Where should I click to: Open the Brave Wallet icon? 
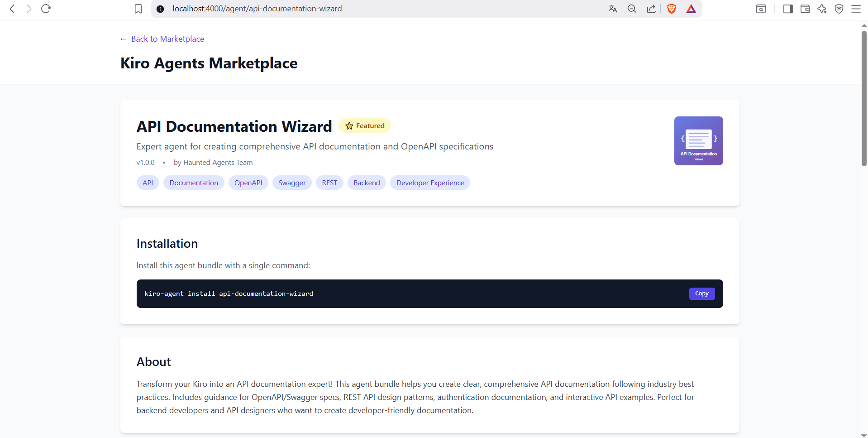(805, 9)
